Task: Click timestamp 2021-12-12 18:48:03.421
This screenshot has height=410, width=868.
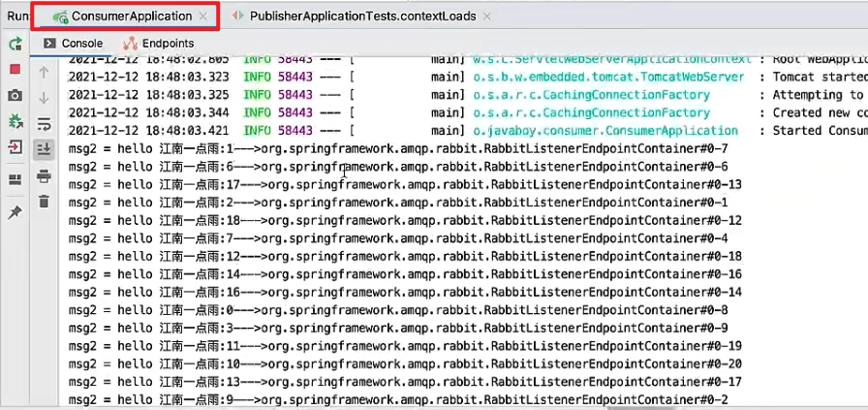Action: 148,131
